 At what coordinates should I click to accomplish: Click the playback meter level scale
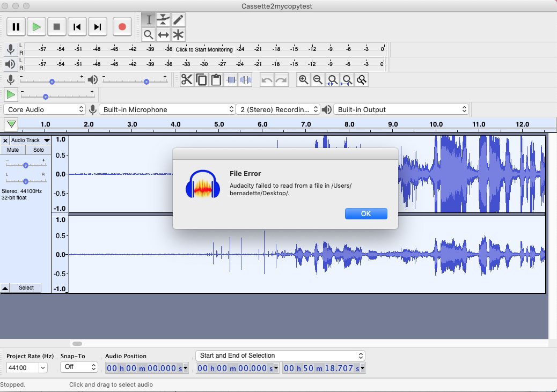pos(204,64)
